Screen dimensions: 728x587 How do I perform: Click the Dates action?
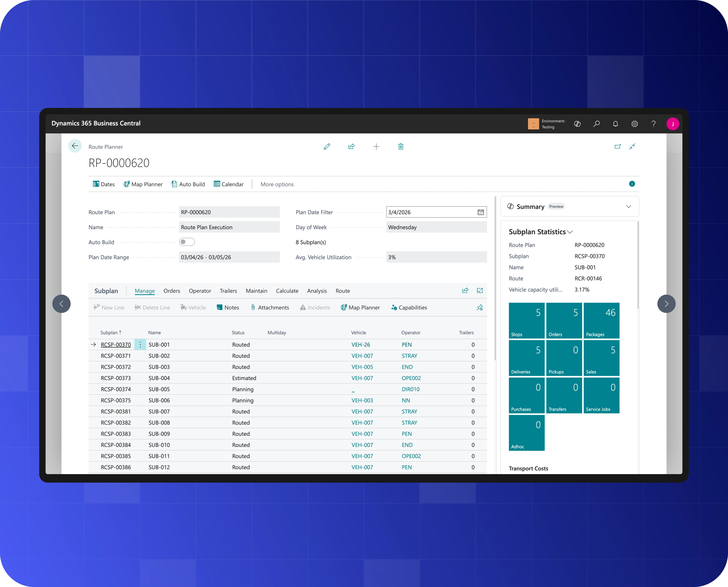[104, 184]
